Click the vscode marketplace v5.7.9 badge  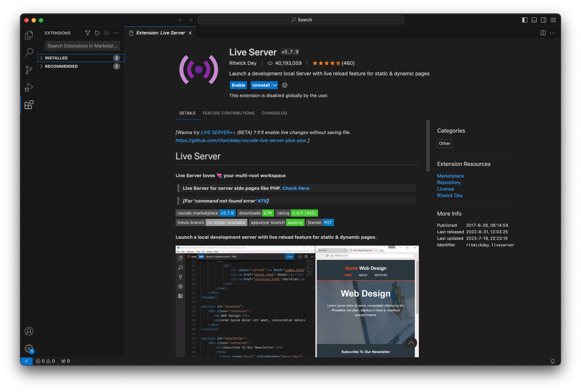pyautogui.click(x=206, y=213)
